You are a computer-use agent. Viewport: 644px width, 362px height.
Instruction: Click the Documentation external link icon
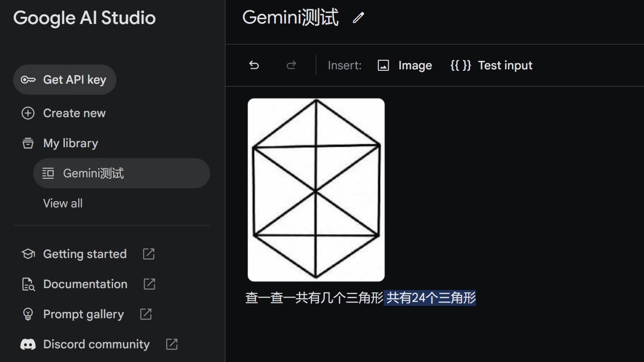pos(150,284)
